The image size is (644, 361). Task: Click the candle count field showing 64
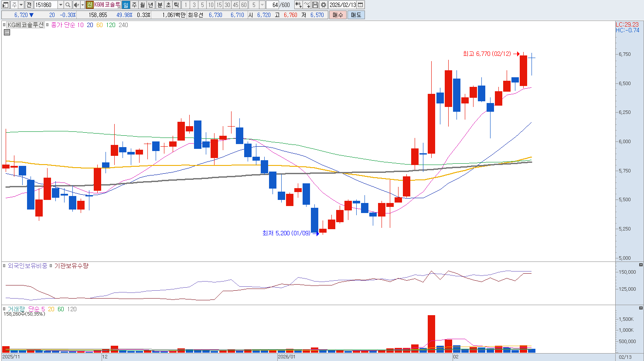[273, 5]
